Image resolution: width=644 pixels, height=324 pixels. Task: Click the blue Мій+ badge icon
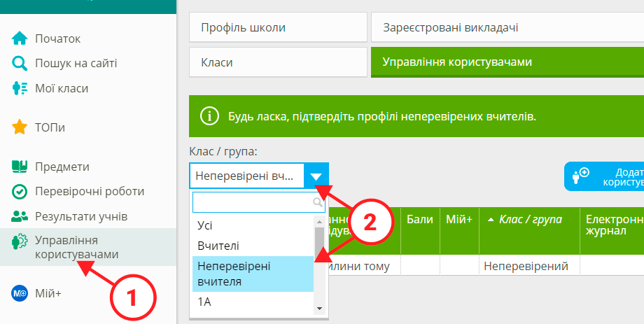click(20, 294)
